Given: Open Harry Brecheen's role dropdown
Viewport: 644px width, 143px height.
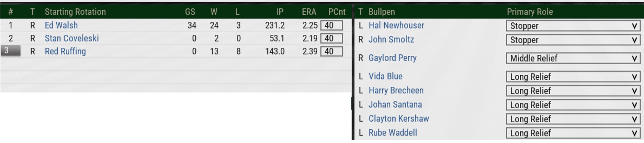Looking at the screenshot, I should point(573,91).
